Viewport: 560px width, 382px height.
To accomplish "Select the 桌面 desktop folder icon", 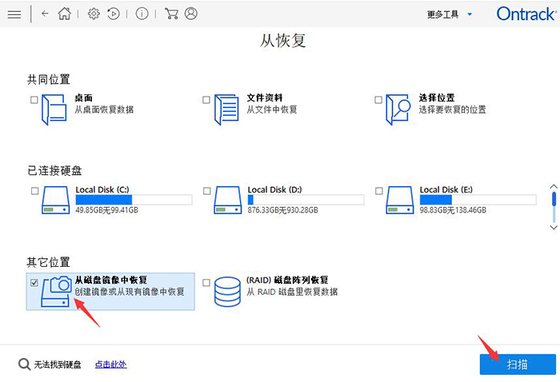I will [x=54, y=109].
